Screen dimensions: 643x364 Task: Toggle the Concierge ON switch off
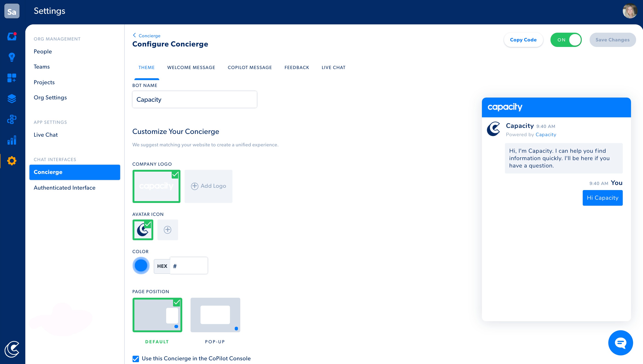566,40
